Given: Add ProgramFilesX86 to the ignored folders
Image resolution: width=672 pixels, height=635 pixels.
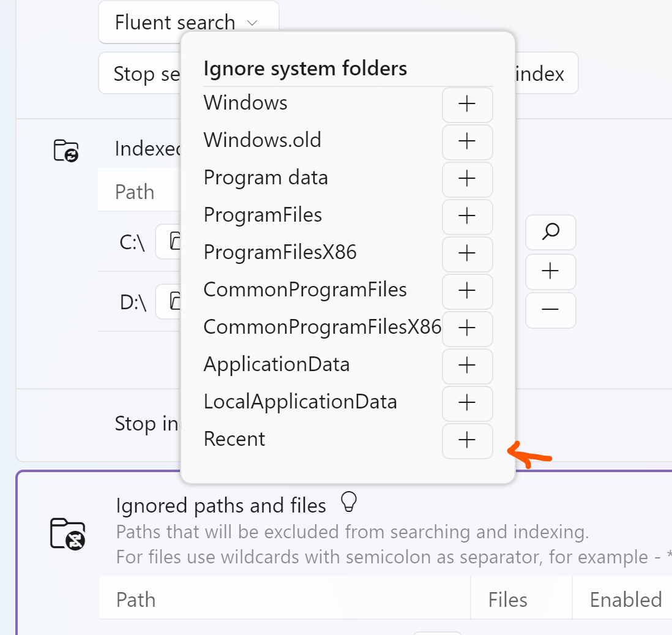Looking at the screenshot, I should coord(467,254).
